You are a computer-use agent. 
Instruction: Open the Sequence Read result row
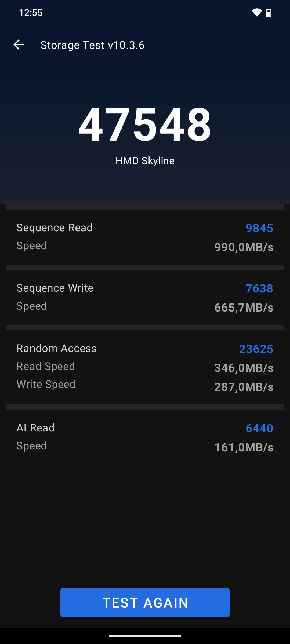[x=145, y=237]
